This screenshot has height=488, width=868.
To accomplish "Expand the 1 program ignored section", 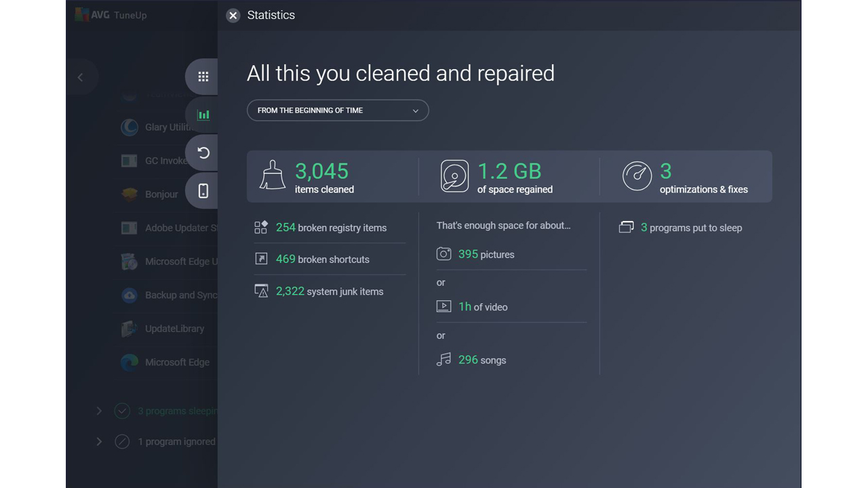I will click(99, 441).
